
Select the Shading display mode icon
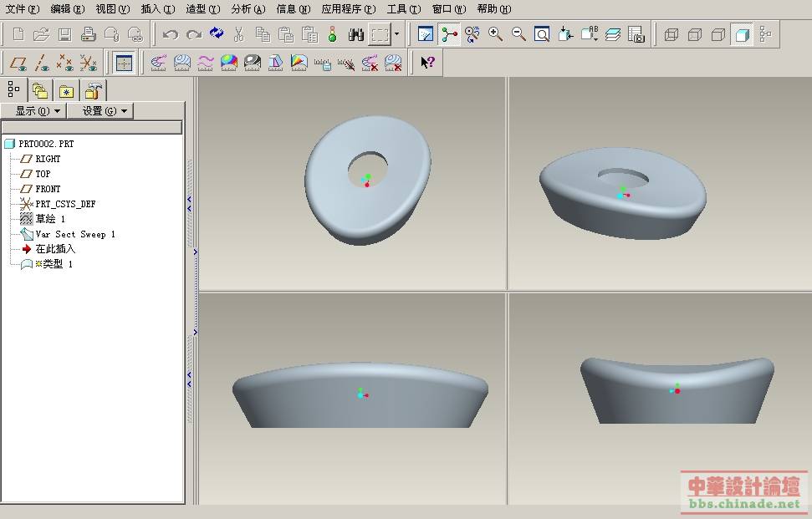click(x=741, y=34)
